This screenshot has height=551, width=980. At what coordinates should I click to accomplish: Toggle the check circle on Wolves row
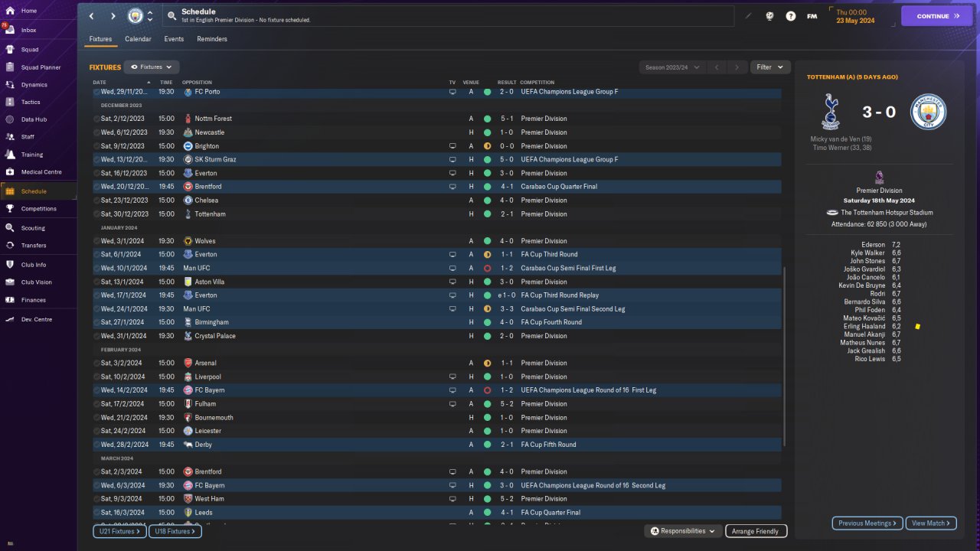pos(96,241)
